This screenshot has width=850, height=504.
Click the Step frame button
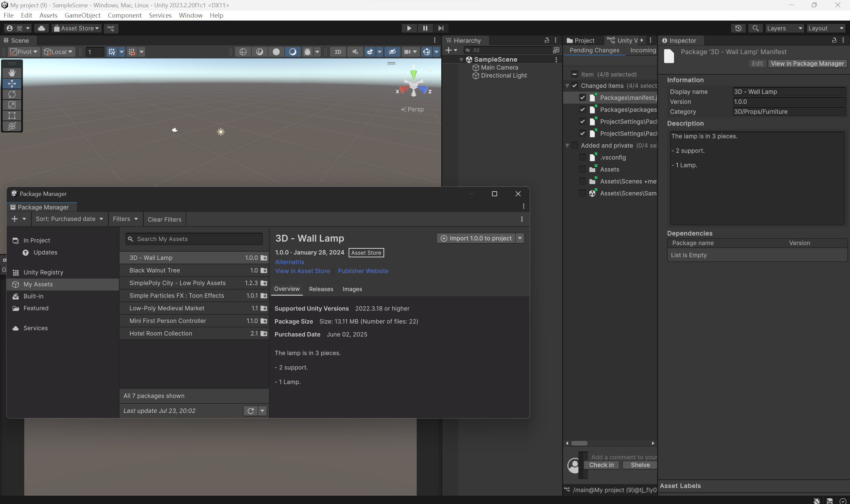[441, 28]
